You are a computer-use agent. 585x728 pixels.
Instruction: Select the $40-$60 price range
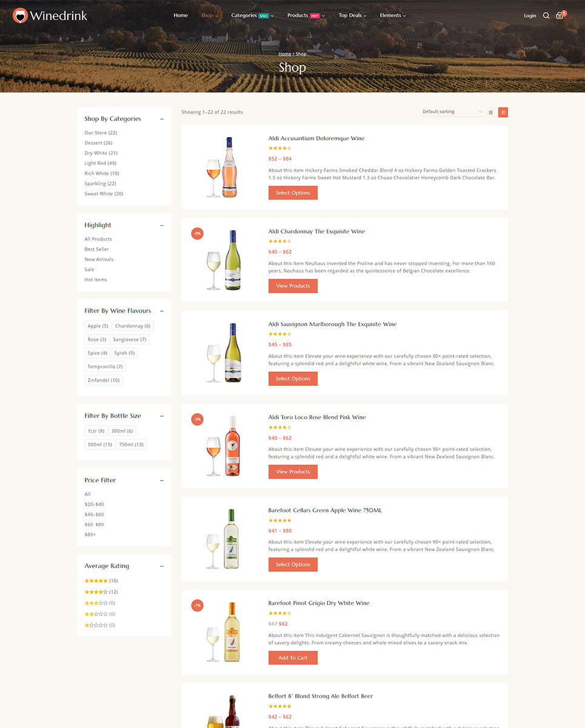click(94, 514)
